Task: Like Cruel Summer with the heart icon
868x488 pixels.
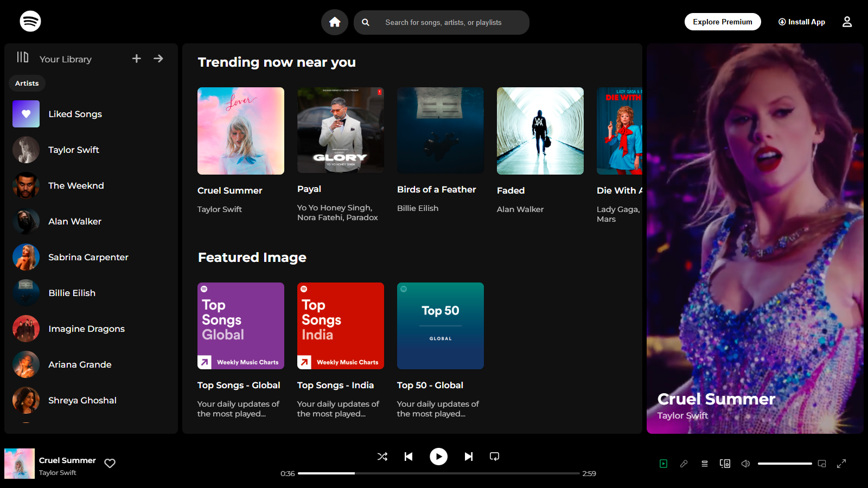Action: 110,463
